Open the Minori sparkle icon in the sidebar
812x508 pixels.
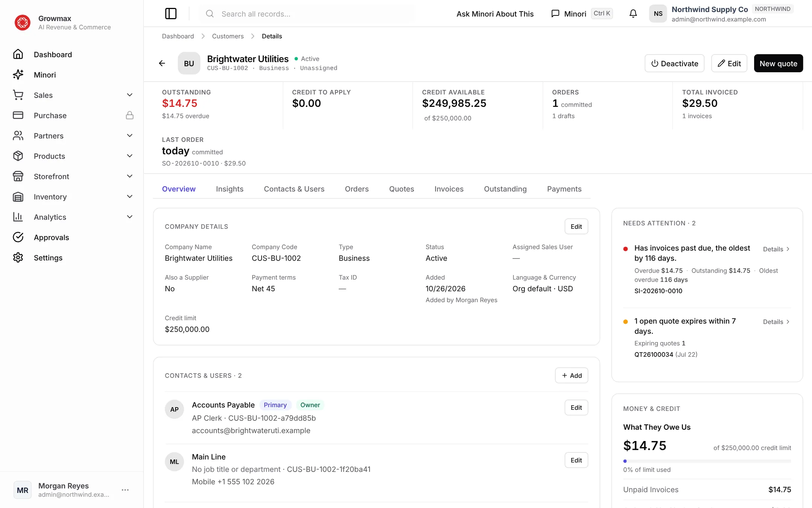(18, 75)
